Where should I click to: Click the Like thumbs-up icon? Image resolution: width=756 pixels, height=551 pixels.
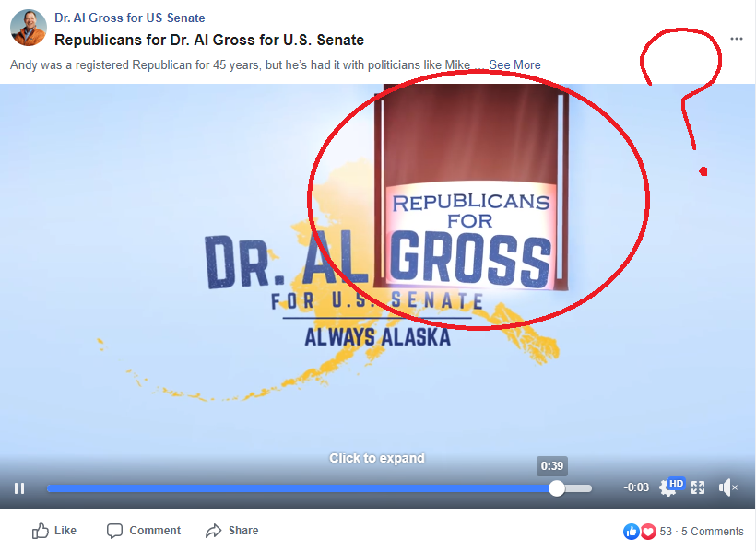coord(41,531)
